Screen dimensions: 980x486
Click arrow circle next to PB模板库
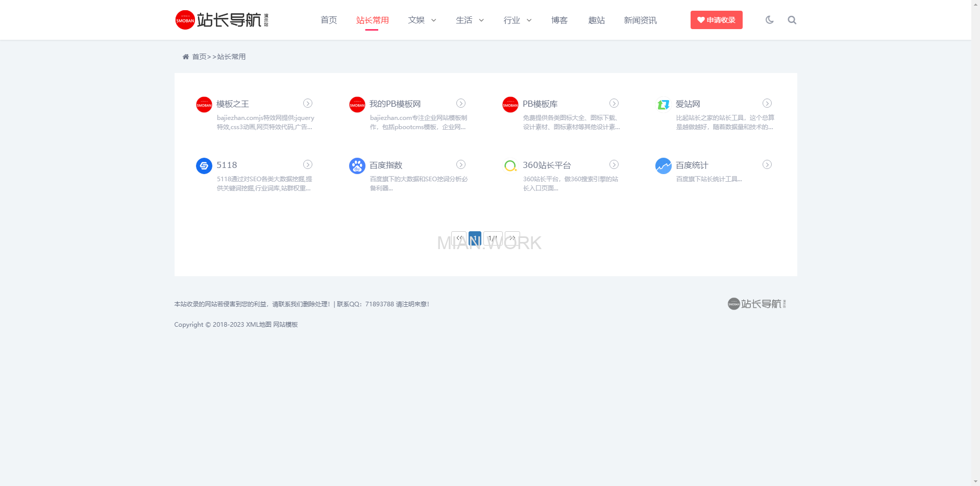(x=614, y=103)
